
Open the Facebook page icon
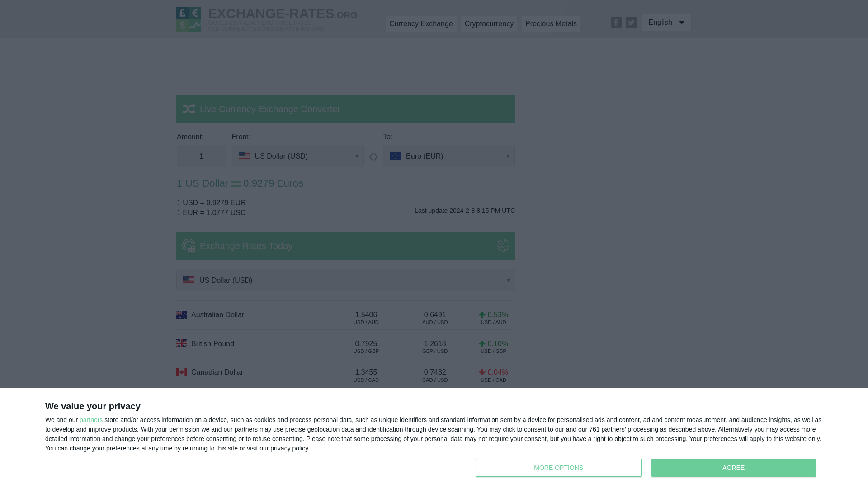click(x=616, y=23)
